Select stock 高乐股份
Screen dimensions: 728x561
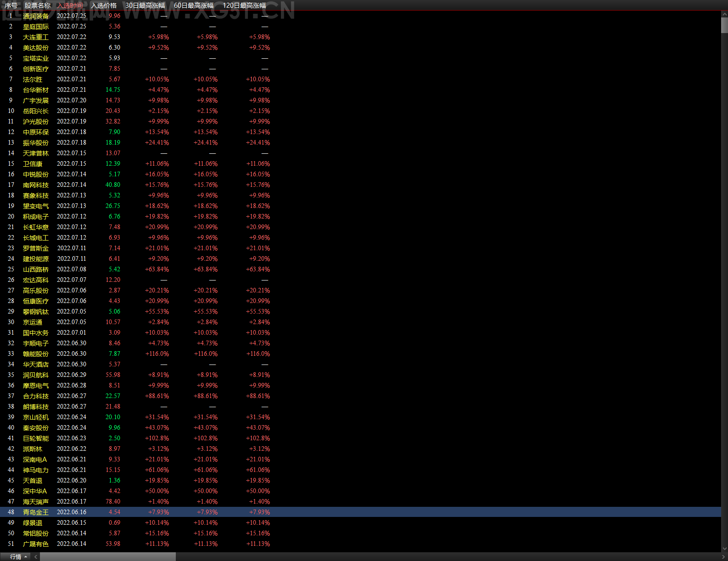click(36, 291)
